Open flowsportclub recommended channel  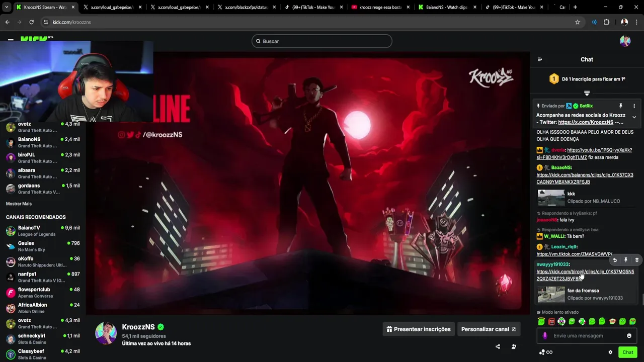pyautogui.click(x=43, y=293)
